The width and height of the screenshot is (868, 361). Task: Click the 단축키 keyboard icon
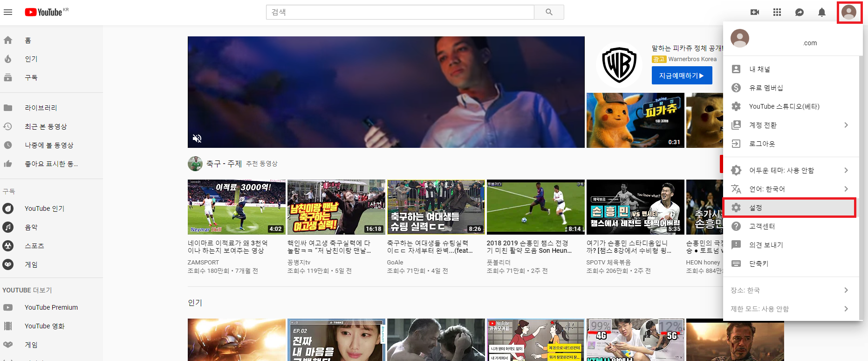coord(736,264)
